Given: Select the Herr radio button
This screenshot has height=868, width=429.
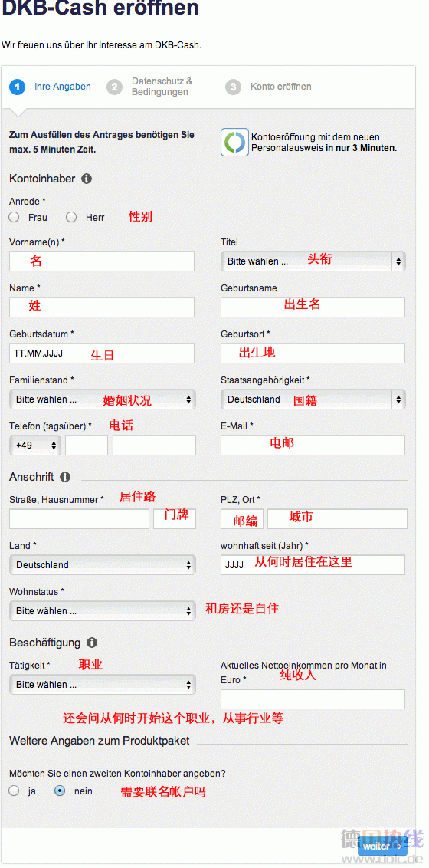Looking at the screenshot, I should (x=71, y=218).
